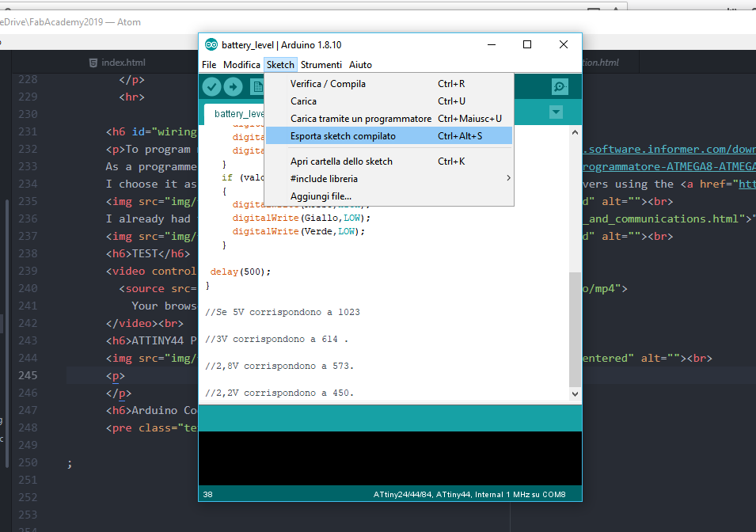Open the Aiuto menu
The width and height of the screenshot is (756, 532).
coord(360,65)
